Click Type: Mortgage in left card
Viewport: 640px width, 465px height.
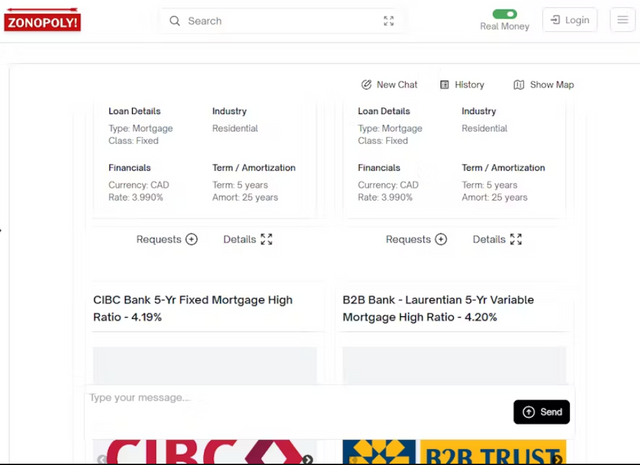140,129
